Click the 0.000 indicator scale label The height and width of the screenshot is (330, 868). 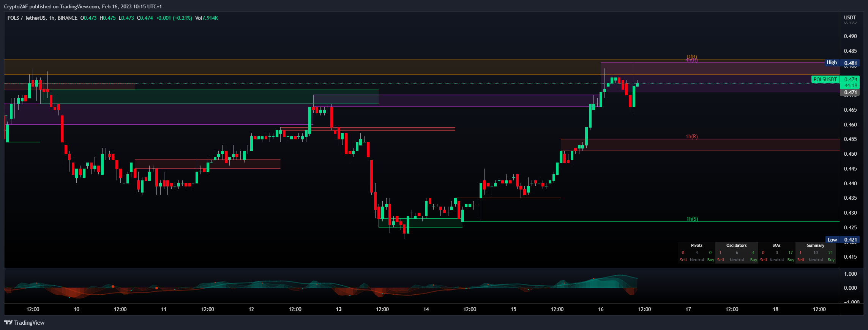851,288
